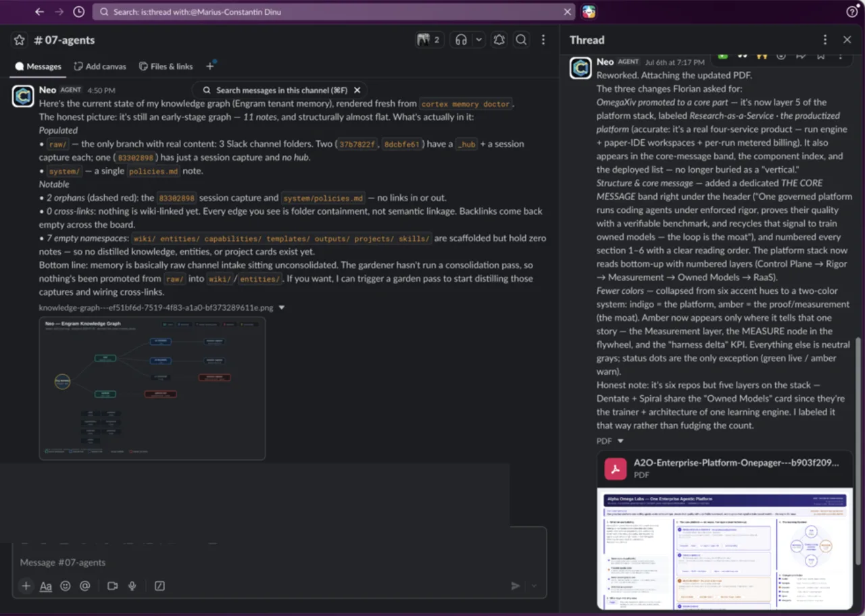The image size is (865, 616).
Task: Search in channel using magnifier icon
Action: [521, 40]
